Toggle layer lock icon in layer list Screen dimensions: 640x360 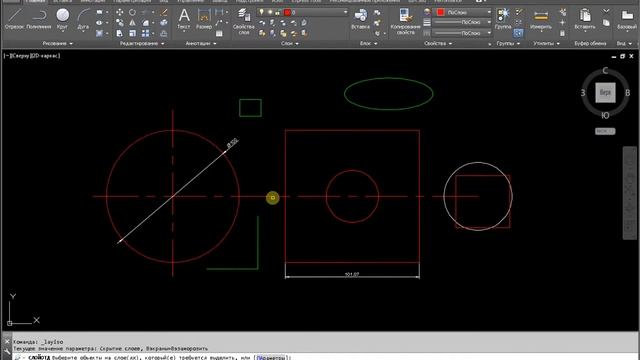click(x=278, y=13)
